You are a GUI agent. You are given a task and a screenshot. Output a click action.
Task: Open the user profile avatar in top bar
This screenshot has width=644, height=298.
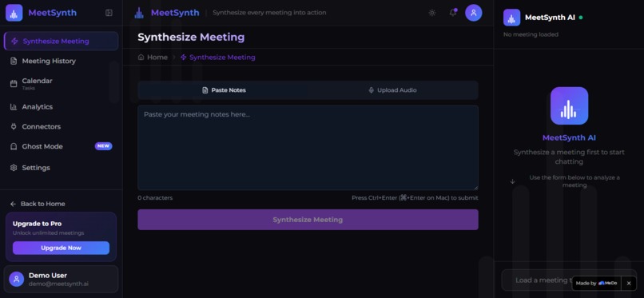[474, 13]
